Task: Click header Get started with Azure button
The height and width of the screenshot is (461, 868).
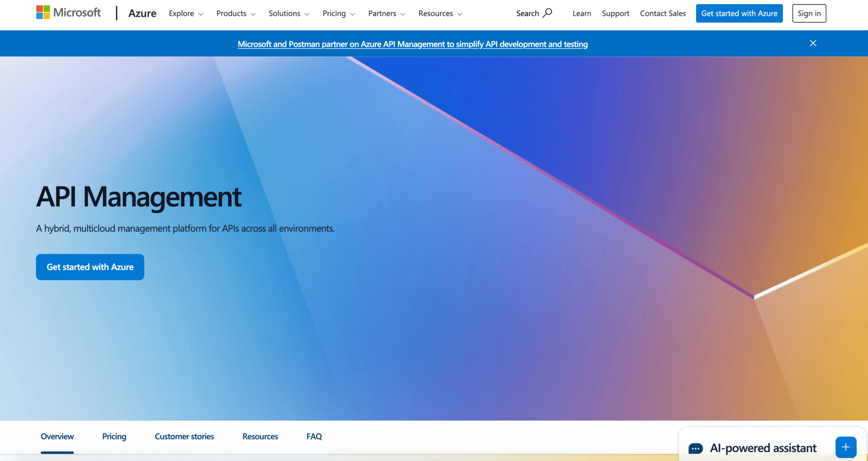Action: (739, 14)
